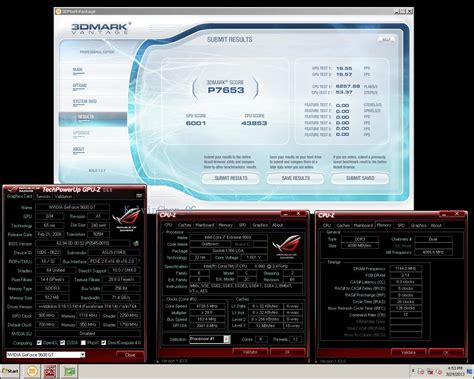
Task: Click the GPU-Z Name field NVIDIA GeForce 9600 GT
Action: point(72,207)
